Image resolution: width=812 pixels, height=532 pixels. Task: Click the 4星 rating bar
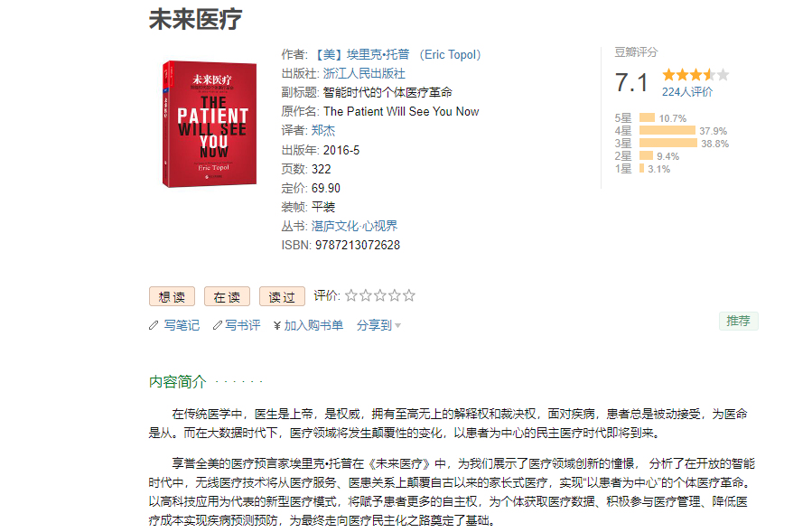[667, 130]
